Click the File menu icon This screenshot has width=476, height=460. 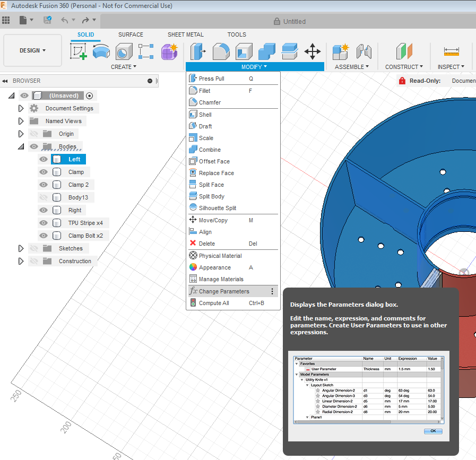(x=23, y=20)
